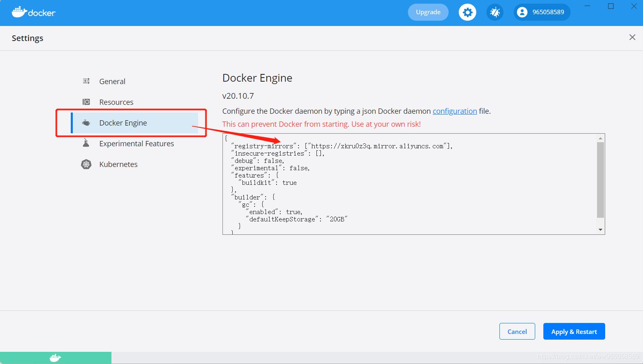Click the red risk warning text

[x=322, y=124]
